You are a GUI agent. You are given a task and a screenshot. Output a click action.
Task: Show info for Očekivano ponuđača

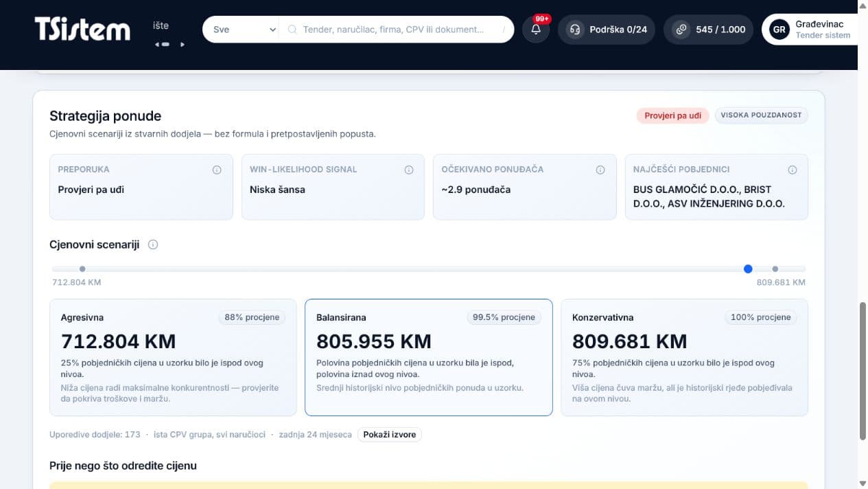(x=600, y=170)
